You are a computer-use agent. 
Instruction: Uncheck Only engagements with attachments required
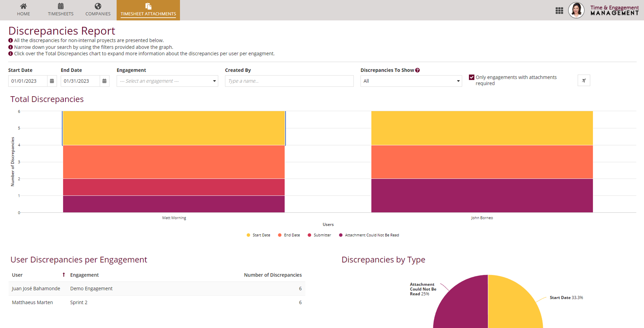[x=471, y=77]
